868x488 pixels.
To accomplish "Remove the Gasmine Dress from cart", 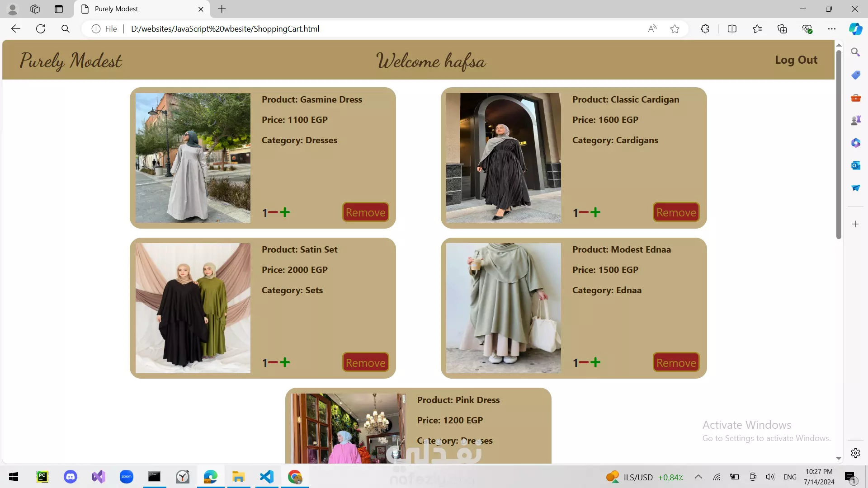I will 365,212.
